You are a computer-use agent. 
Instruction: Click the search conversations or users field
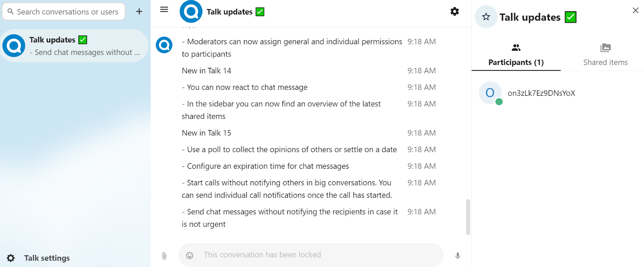[68, 12]
